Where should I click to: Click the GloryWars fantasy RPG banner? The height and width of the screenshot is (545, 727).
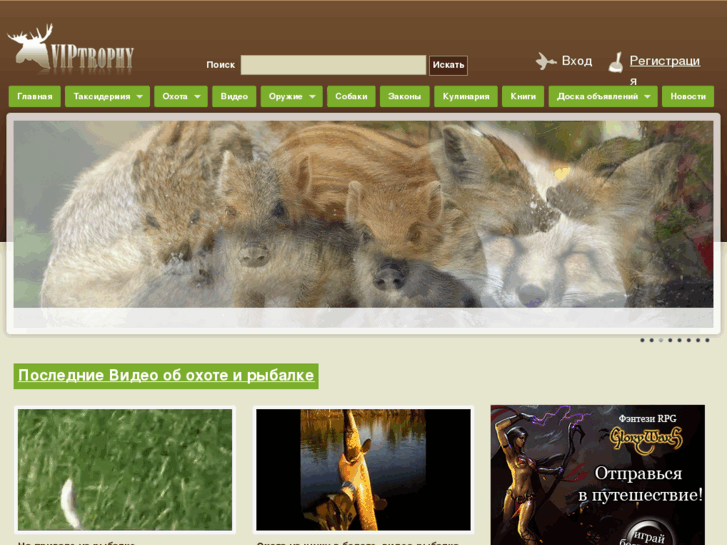(598, 475)
